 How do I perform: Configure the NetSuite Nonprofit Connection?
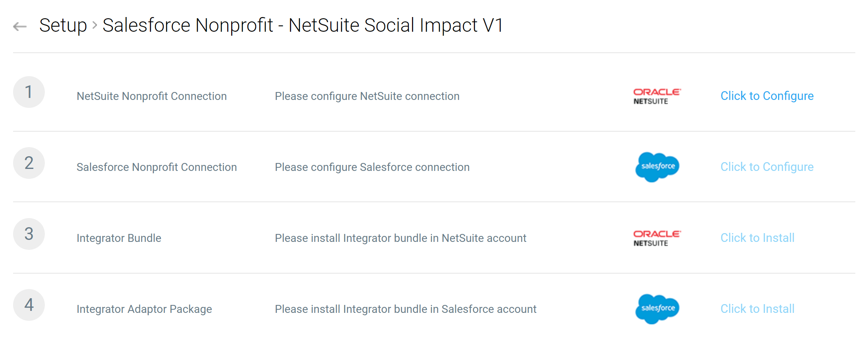click(x=767, y=96)
